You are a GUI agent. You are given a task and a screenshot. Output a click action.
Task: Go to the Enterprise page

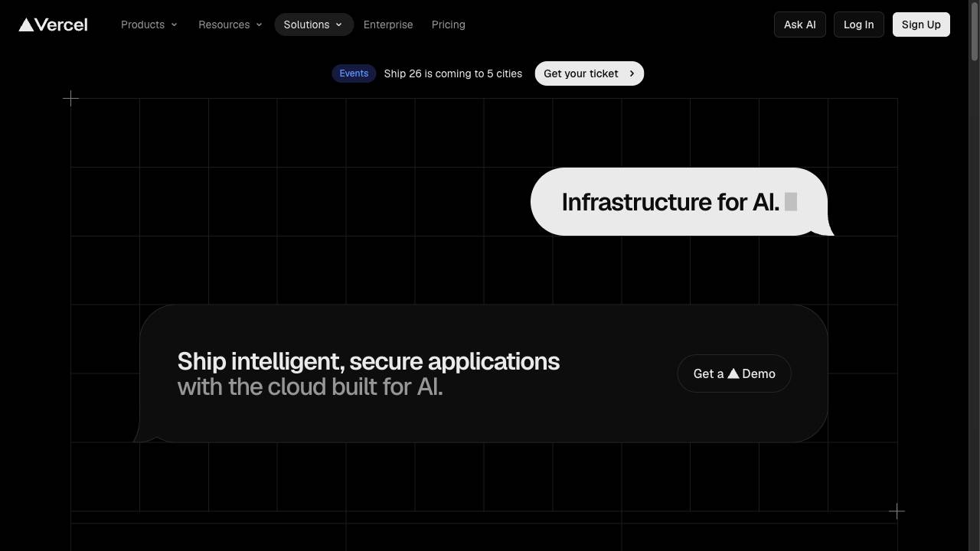pos(388,24)
